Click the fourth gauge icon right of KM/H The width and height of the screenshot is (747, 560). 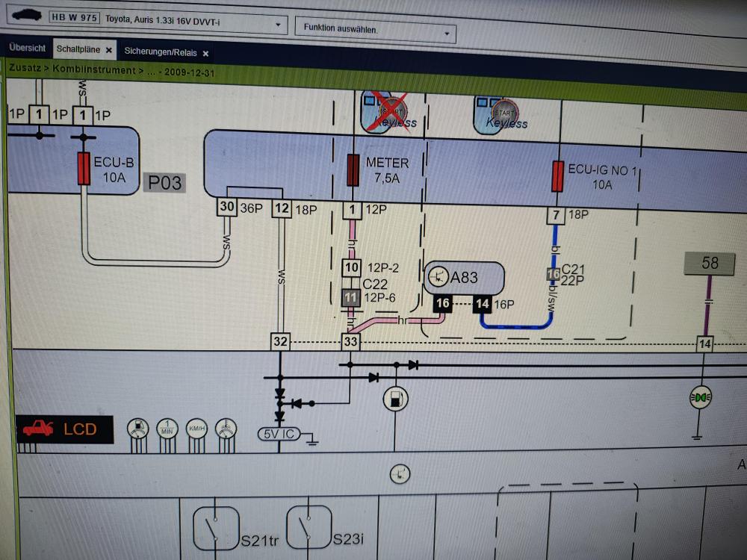pos(226,429)
